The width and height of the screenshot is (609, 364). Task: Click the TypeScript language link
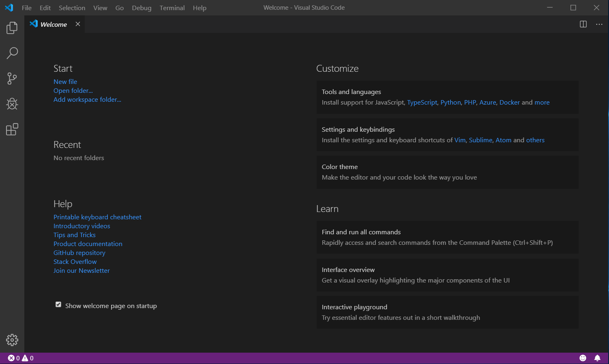click(422, 102)
